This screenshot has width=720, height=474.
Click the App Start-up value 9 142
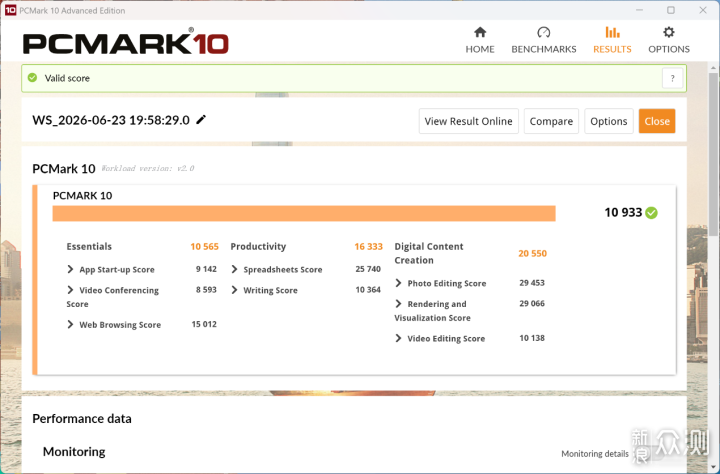(x=206, y=269)
